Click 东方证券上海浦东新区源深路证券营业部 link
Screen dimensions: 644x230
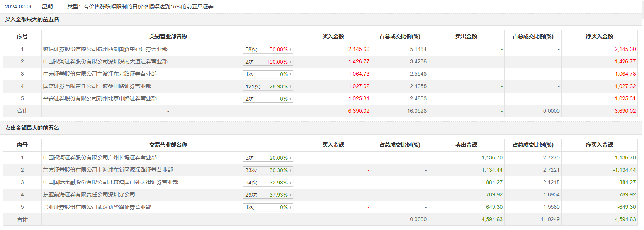[x=108, y=170]
